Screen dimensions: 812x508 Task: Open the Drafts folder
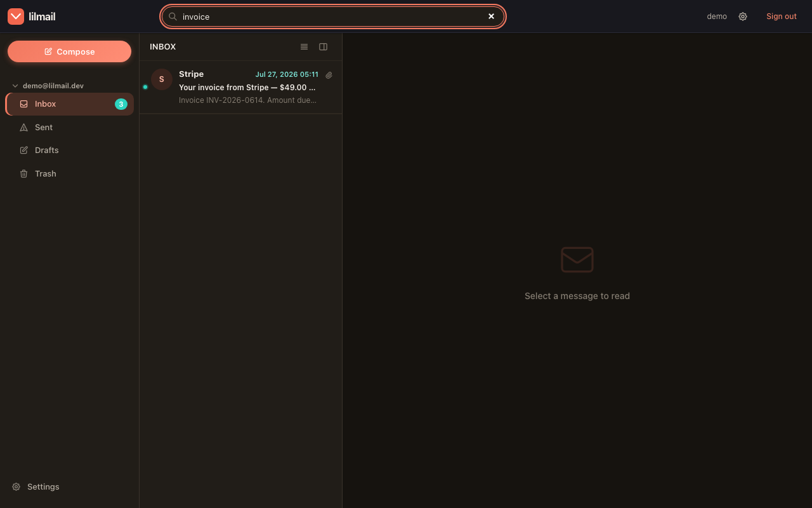70,150
